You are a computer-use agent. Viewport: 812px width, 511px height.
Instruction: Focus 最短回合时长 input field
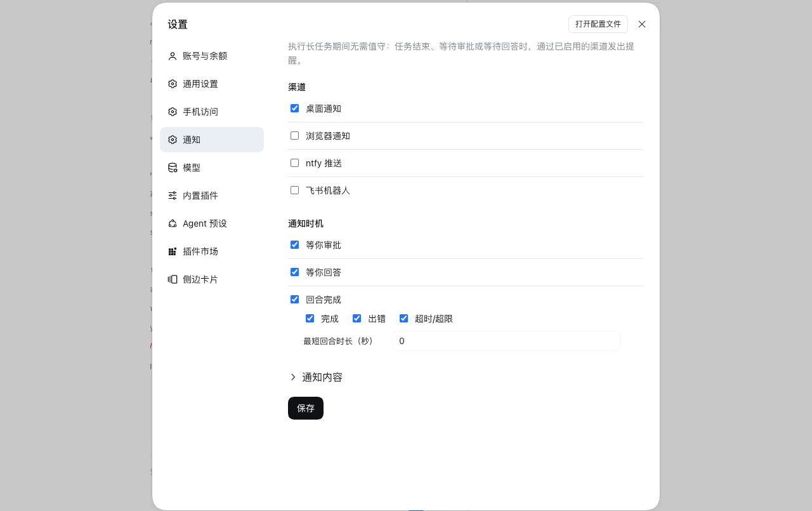point(506,341)
